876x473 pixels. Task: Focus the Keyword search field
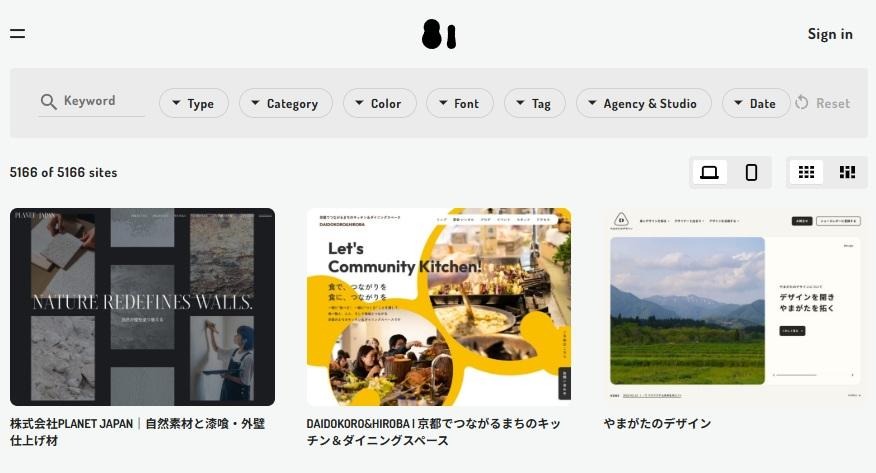tap(92, 102)
